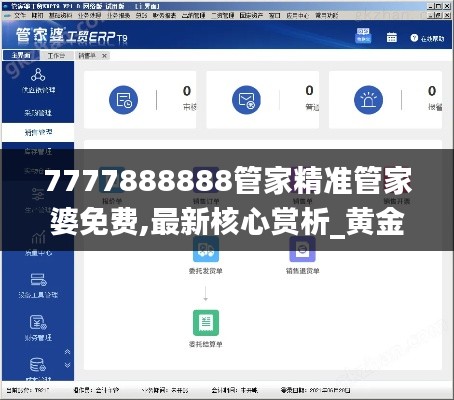The height and width of the screenshot is (400, 454).
Task: Select the sliders production management sidebar icon
Action: click(x=38, y=194)
